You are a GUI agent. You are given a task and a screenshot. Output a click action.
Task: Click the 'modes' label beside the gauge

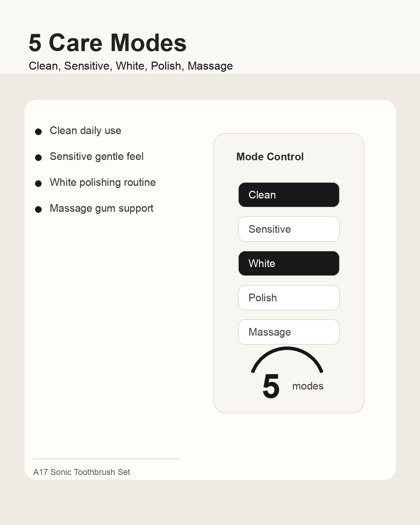coord(308,386)
